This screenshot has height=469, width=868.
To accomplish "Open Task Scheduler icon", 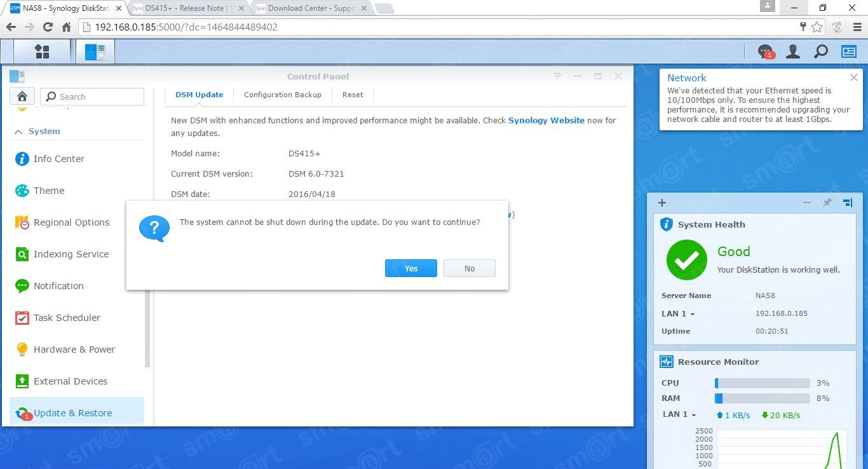I will point(22,318).
